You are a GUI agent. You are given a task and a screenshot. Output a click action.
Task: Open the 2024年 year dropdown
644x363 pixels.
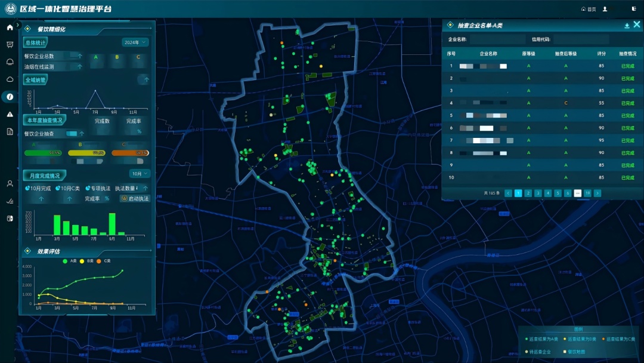click(135, 42)
